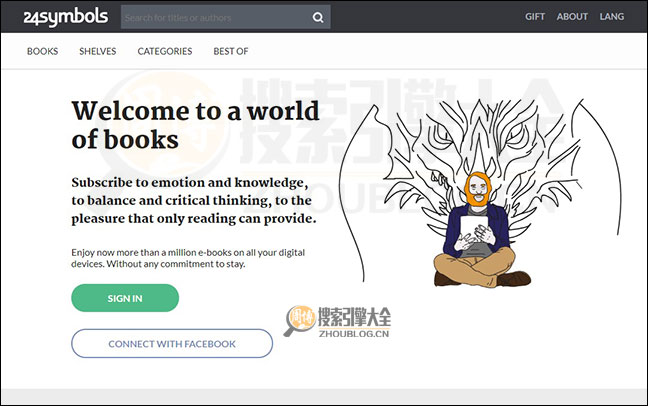648x406 pixels.
Task: Open the ABOUT link
Action: coord(572,17)
